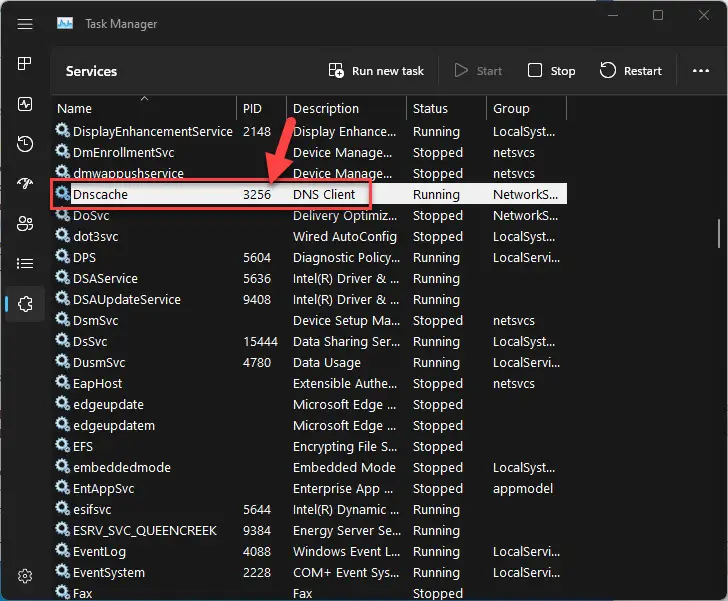728x601 pixels.
Task: Select the edgeupdate service row
Action: pos(309,404)
